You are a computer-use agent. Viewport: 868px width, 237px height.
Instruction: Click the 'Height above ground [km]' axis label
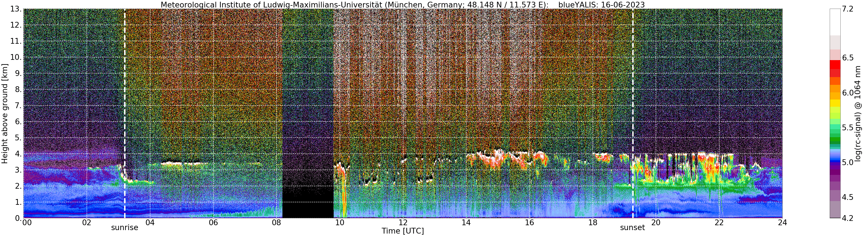(5, 113)
